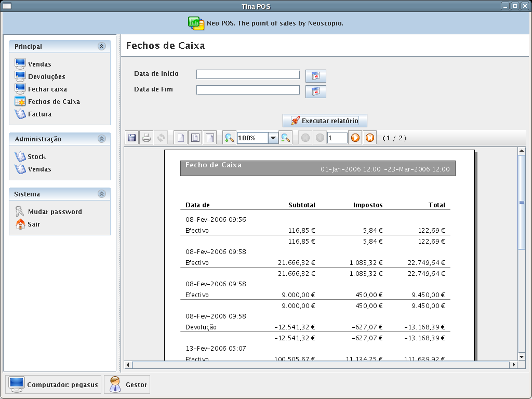Click the 100% zoom value field
This screenshot has height=399, width=532.
tap(253, 138)
